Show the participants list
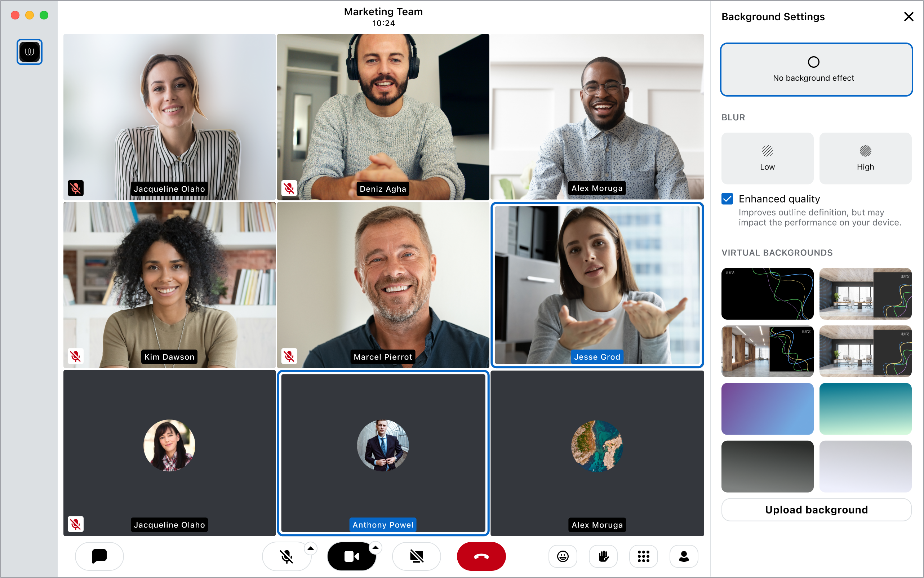The image size is (924, 578). (x=684, y=556)
